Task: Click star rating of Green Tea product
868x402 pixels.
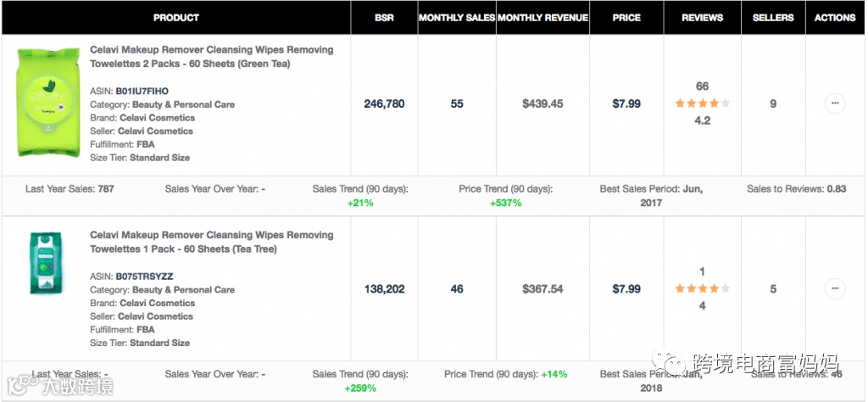Action: click(702, 103)
